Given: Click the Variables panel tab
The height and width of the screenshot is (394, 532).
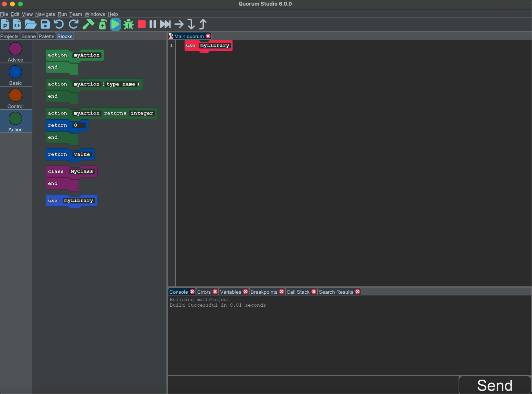Looking at the screenshot, I should (230, 292).
